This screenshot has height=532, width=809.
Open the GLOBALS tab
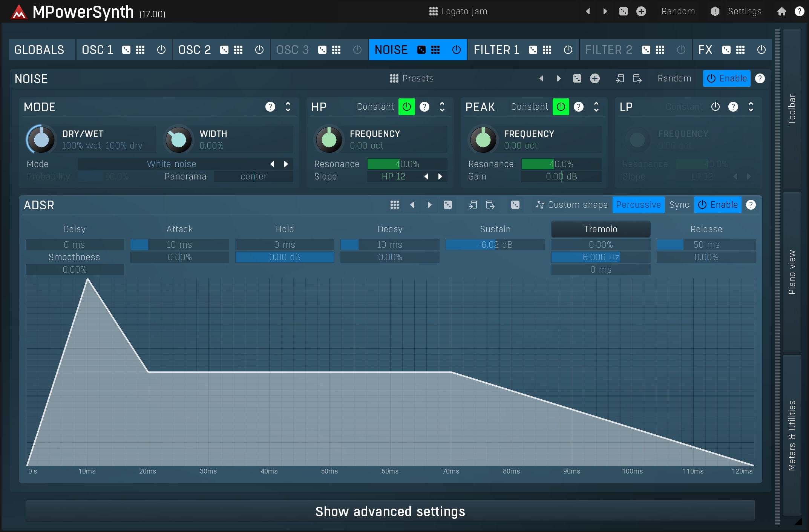[40, 50]
